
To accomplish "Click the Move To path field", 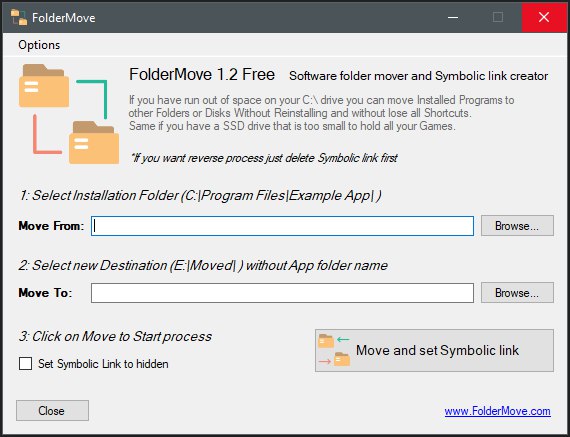I will (x=282, y=293).
